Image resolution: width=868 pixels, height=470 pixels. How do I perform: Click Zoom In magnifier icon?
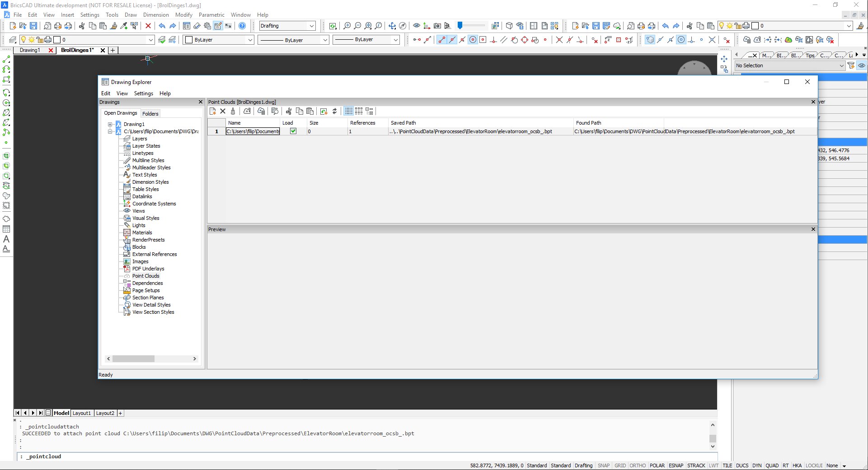point(347,26)
